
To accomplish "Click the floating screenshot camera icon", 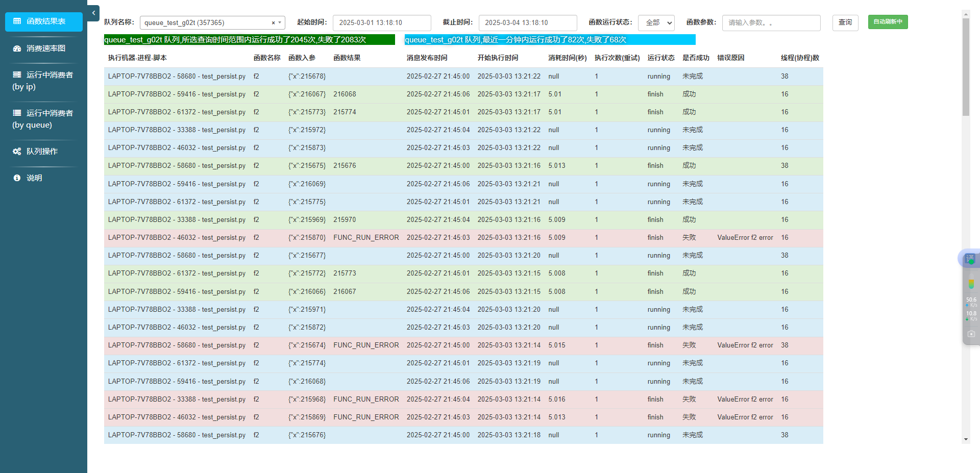I will click(971, 334).
